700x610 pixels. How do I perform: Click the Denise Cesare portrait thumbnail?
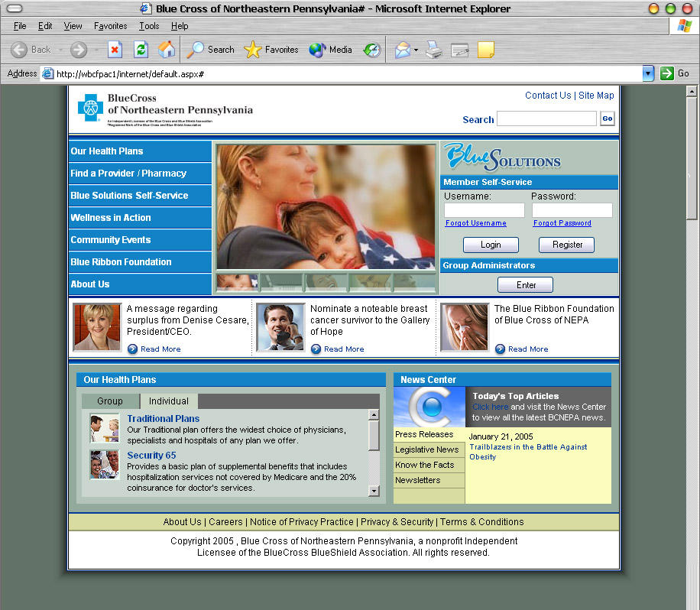point(97,327)
